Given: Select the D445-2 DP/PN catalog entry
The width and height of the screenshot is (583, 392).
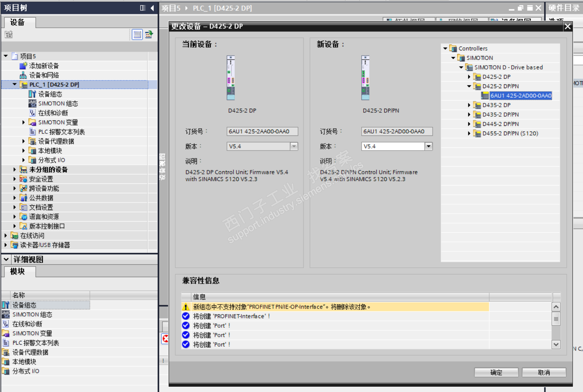Looking at the screenshot, I should click(501, 124).
